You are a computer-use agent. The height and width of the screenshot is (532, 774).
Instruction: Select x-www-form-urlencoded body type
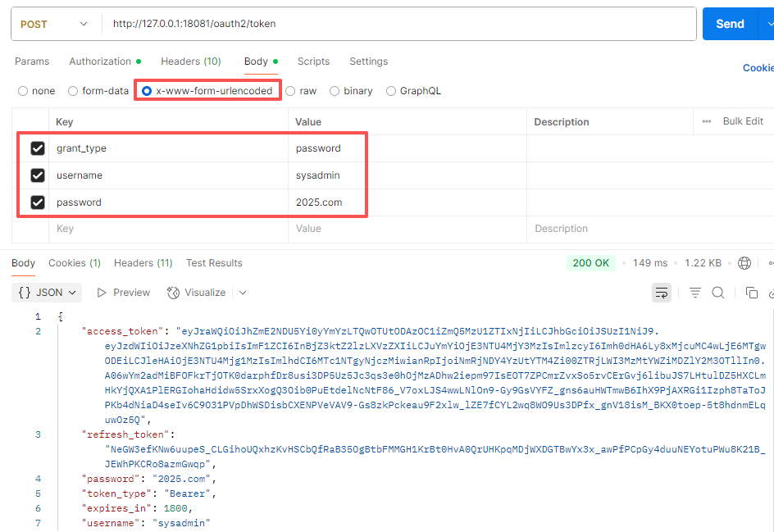[147, 91]
